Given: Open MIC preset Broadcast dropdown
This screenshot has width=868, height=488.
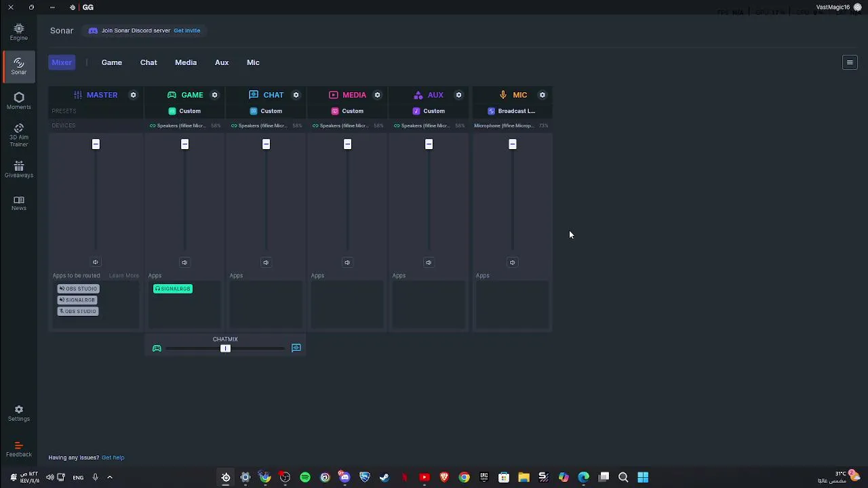Looking at the screenshot, I should [x=512, y=111].
